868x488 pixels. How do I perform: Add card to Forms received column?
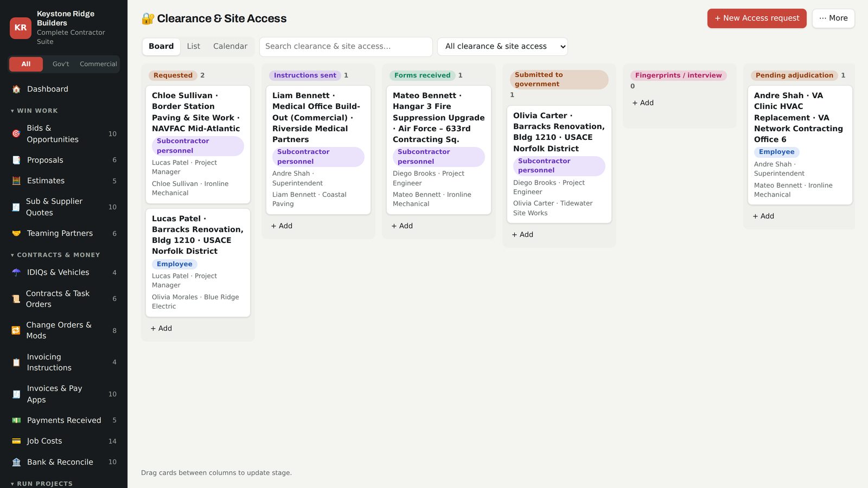pos(402,226)
